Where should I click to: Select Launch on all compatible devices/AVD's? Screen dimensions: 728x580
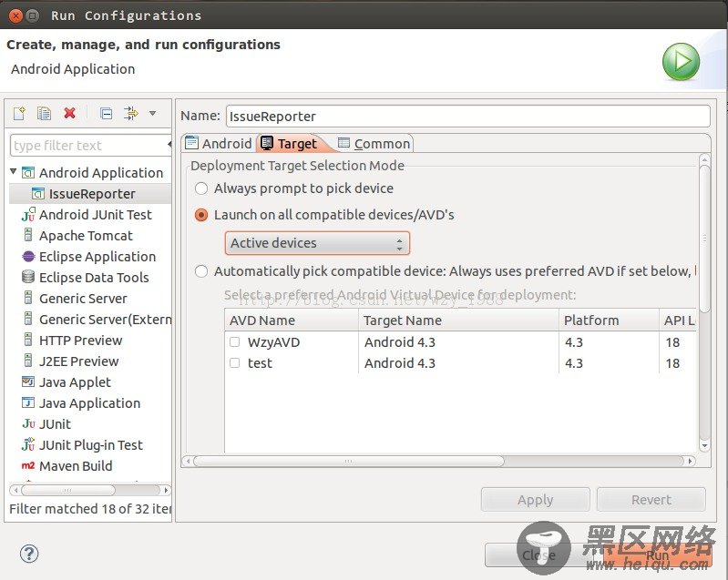201,215
